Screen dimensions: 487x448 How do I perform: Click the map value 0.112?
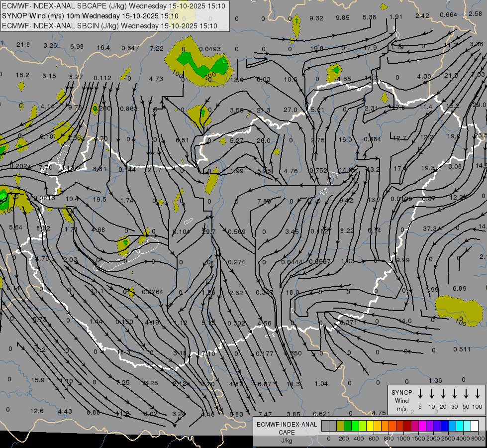102,78
